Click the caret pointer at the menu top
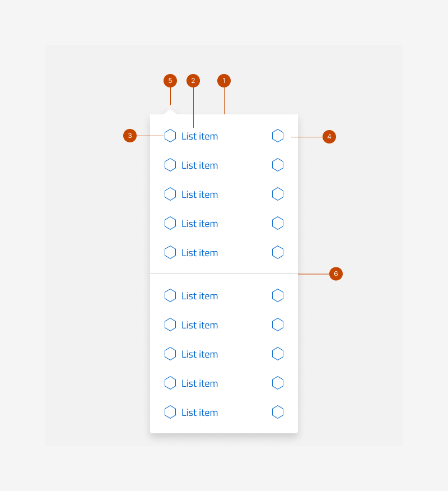 (x=170, y=111)
